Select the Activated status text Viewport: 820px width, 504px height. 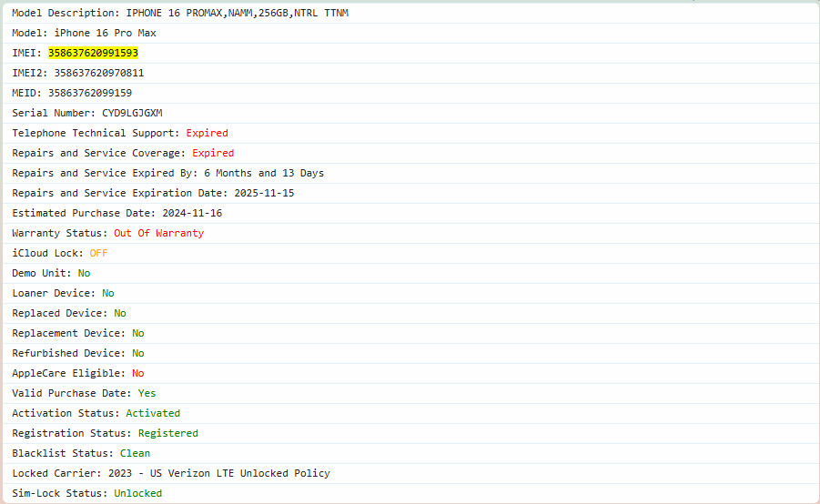153,413
